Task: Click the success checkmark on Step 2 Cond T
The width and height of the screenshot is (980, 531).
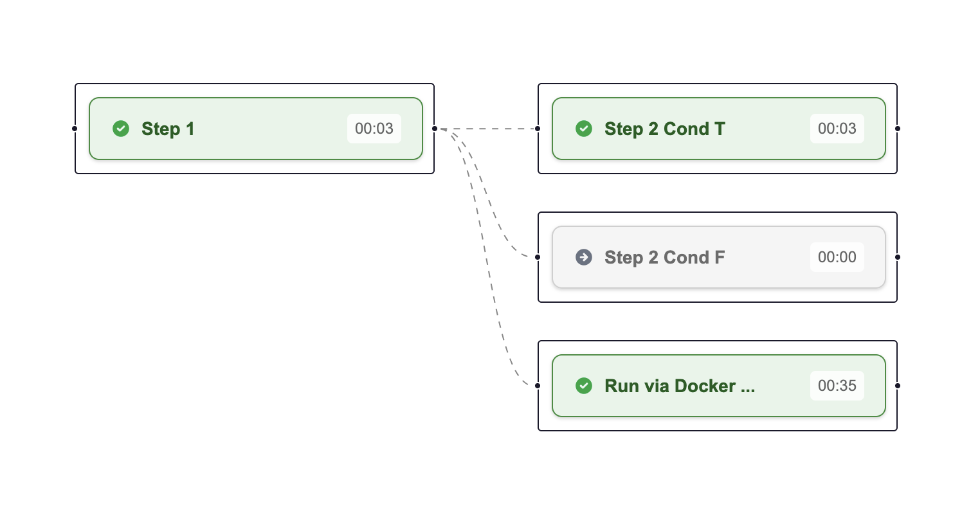Action: point(584,129)
